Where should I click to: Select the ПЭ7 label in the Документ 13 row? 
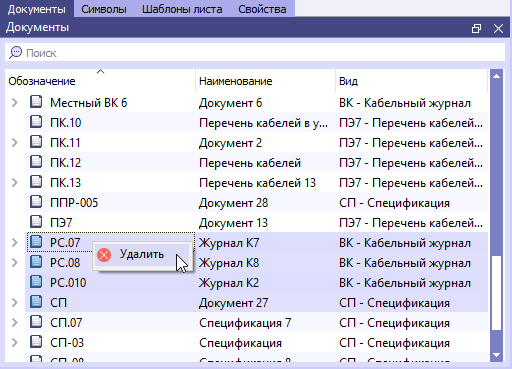click(61, 223)
